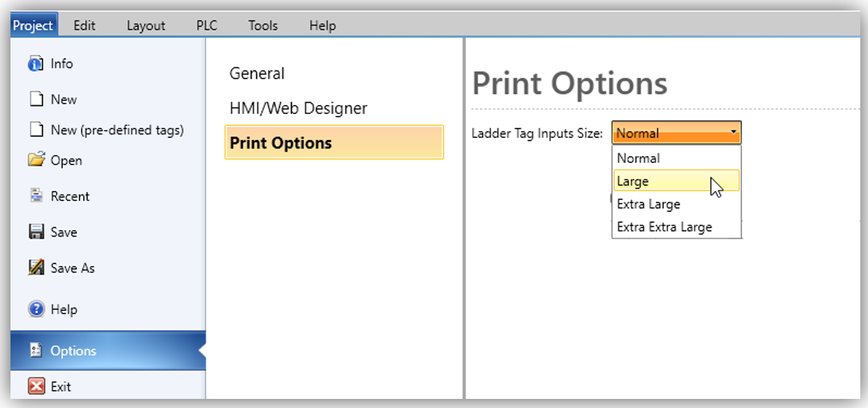Choose Extra Large from the size list
The width and height of the screenshot is (868, 408).
point(676,204)
